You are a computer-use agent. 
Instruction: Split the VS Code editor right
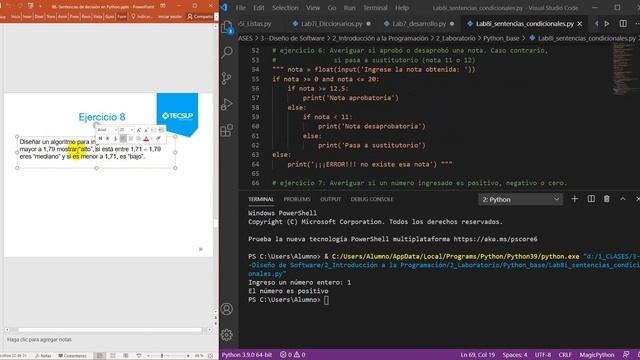[x=623, y=24]
